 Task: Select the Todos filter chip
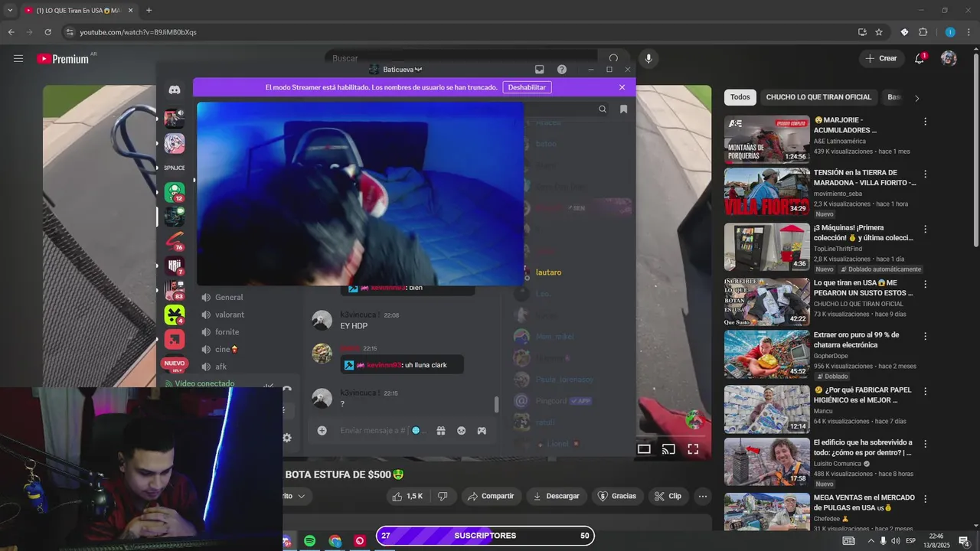tap(740, 97)
